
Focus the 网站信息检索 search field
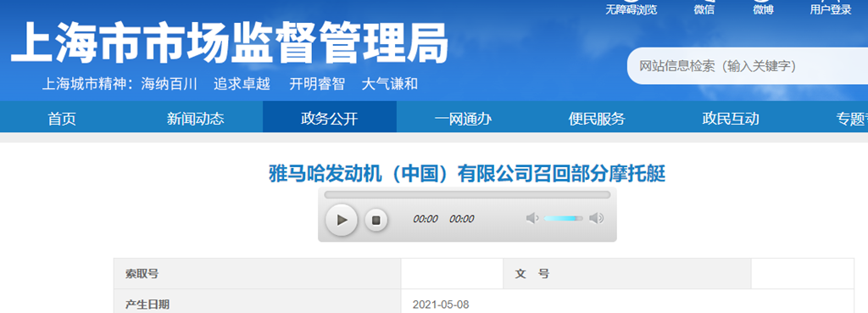click(x=748, y=66)
